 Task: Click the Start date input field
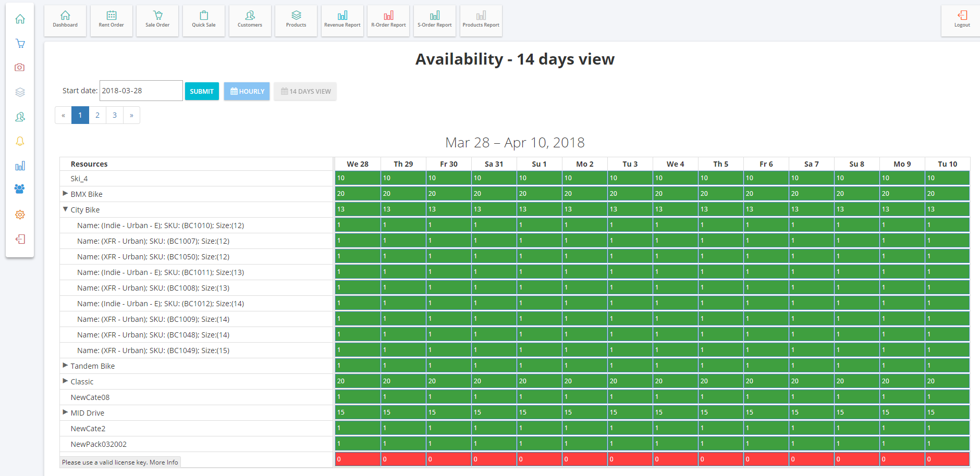[141, 91]
